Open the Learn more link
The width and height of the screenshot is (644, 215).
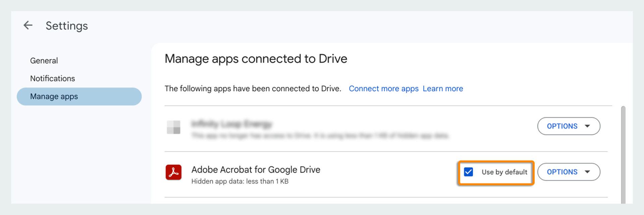(443, 89)
